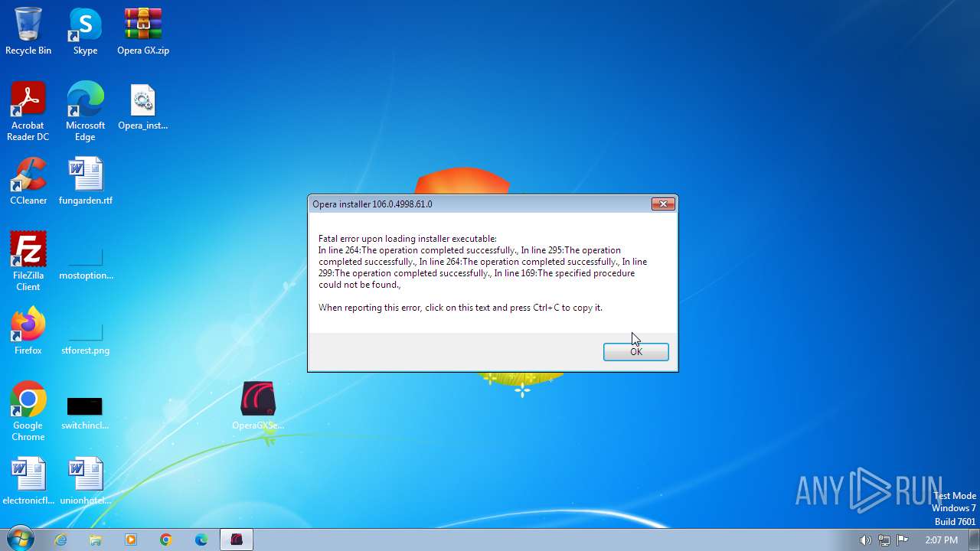This screenshot has height=551, width=980.
Task: Click OK in the Opera installer error dialog
Action: [635, 352]
